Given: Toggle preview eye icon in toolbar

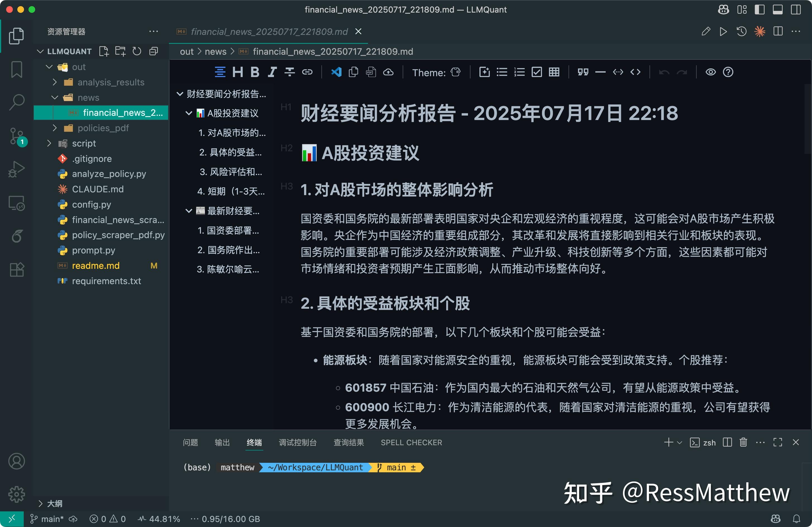Looking at the screenshot, I should (711, 72).
